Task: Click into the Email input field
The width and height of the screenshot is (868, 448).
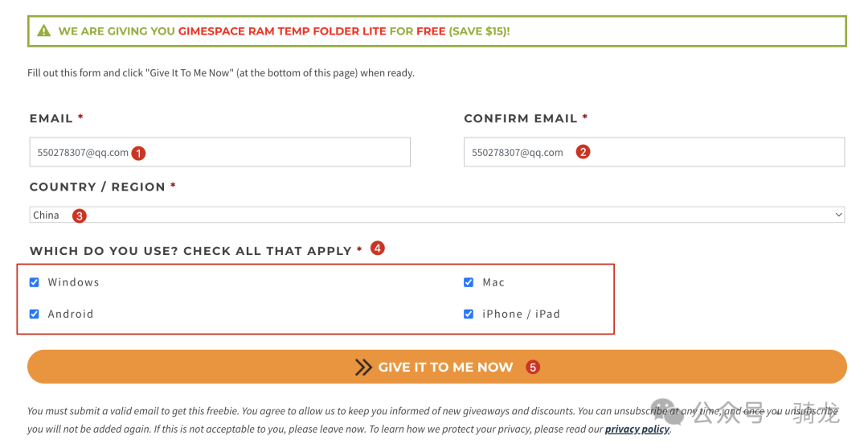Action: point(219,152)
